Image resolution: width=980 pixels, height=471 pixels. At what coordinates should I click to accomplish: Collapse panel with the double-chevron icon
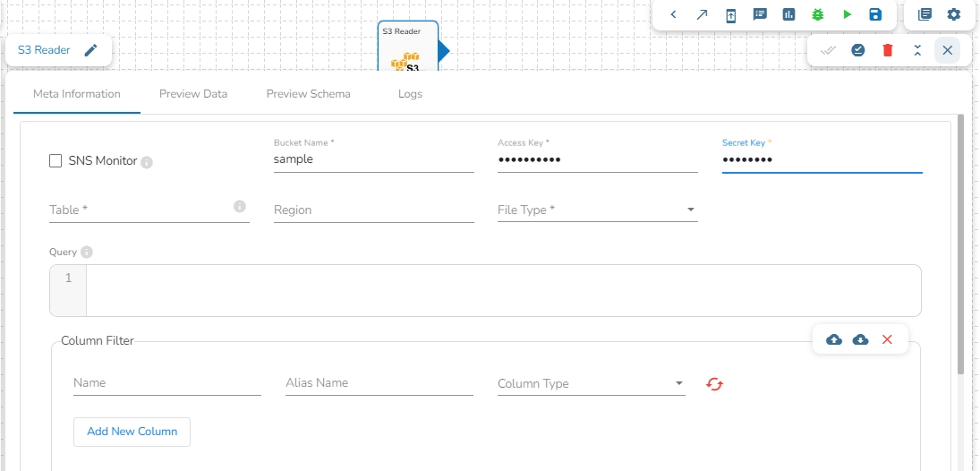click(x=917, y=50)
